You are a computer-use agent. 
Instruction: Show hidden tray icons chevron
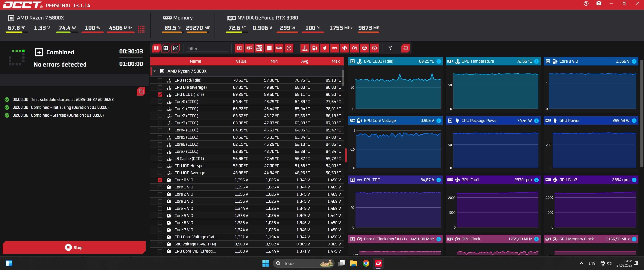click(581, 263)
